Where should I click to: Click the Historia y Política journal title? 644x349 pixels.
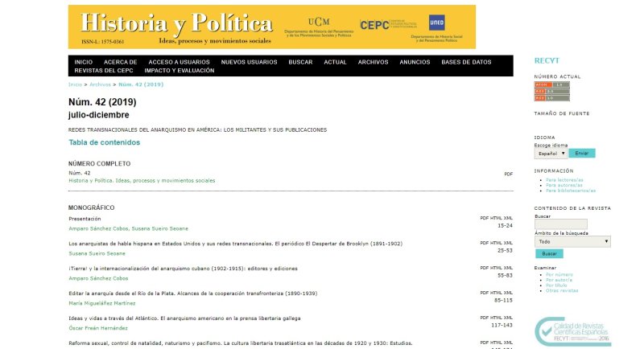pyautogui.click(x=176, y=23)
